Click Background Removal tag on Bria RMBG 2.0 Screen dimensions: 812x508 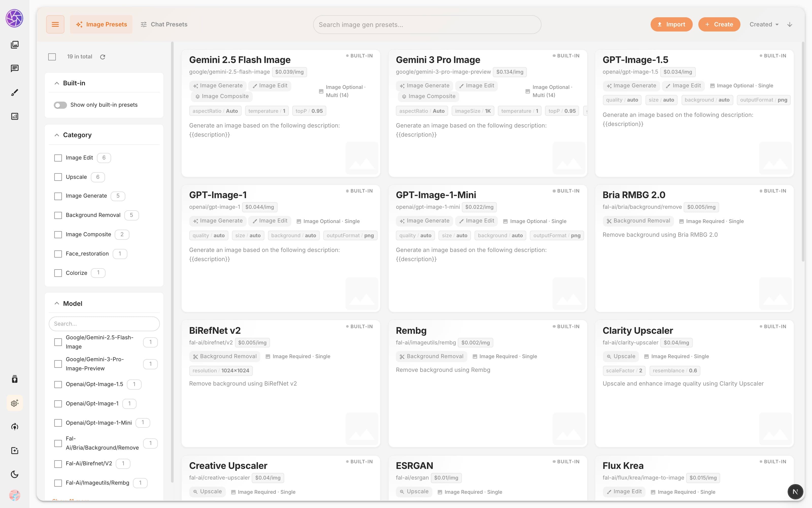click(x=638, y=221)
